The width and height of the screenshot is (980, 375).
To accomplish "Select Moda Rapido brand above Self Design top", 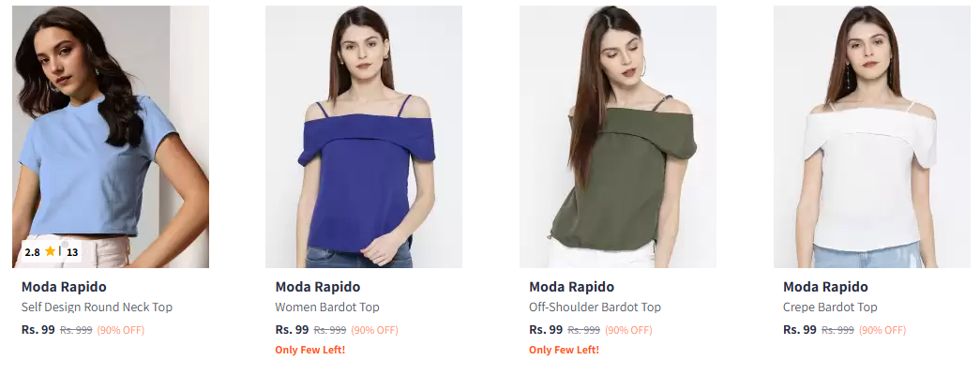I will pyautogui.click(x=64, y=287).
